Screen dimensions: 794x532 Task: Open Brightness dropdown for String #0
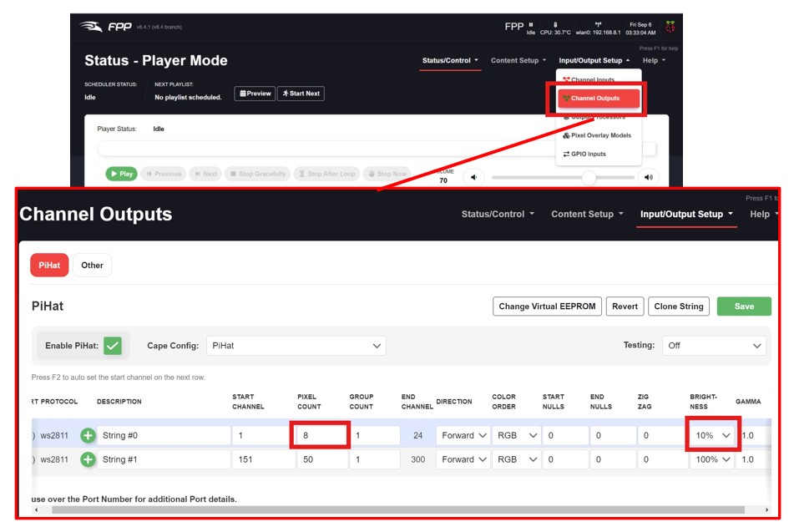[712, 435]
